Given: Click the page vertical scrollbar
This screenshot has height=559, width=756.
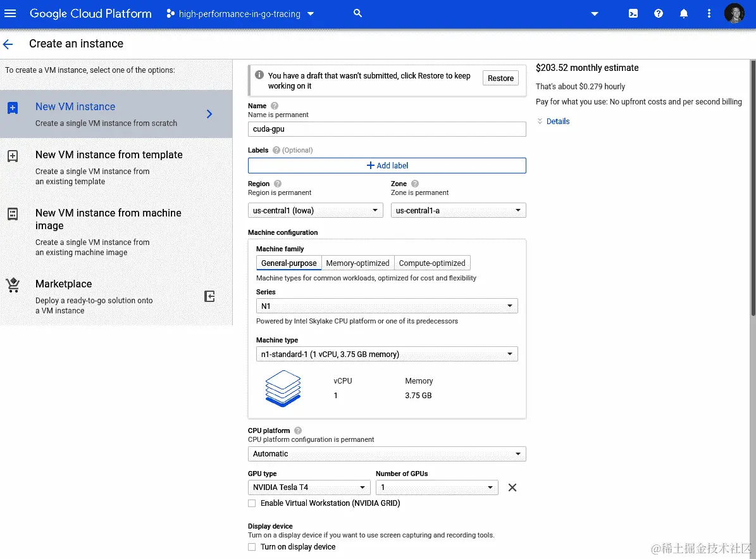Looking at the screenshot, I should tap(753, 188).
